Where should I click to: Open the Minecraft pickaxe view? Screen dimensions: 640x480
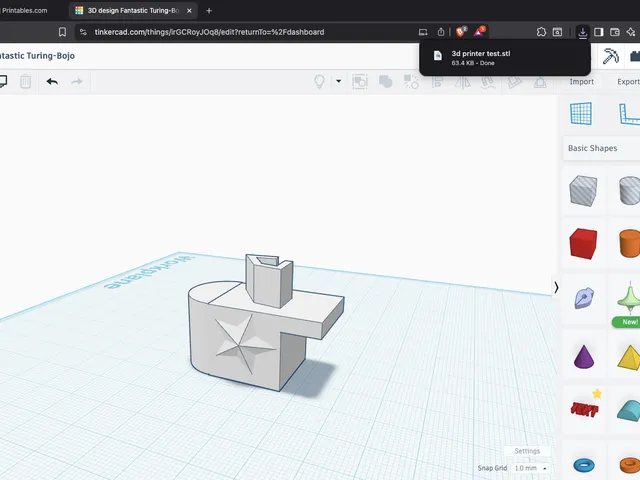tap(611, 56)
